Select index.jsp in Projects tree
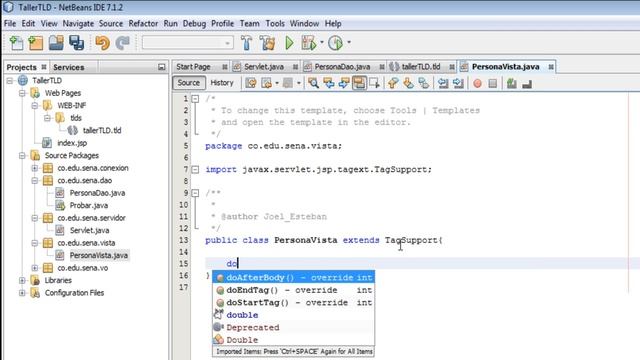The height and width of the screenshot is (360, 640). click(72, 143)
